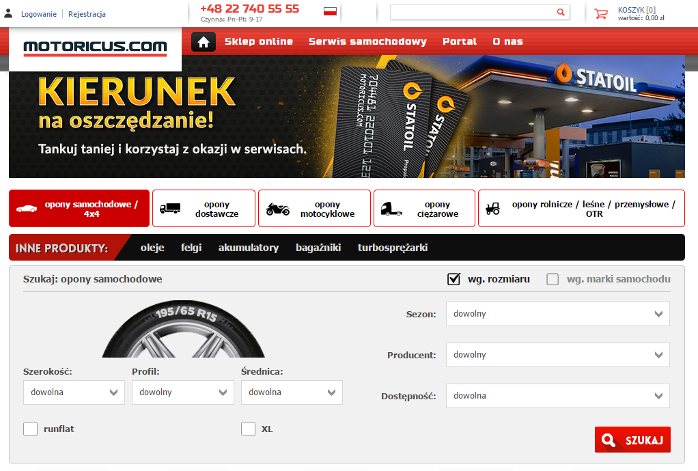Select the tractor agricultural tires icon
Viewport: 698px width, 471px height.
pyautogui.click(x=492, y=209)
